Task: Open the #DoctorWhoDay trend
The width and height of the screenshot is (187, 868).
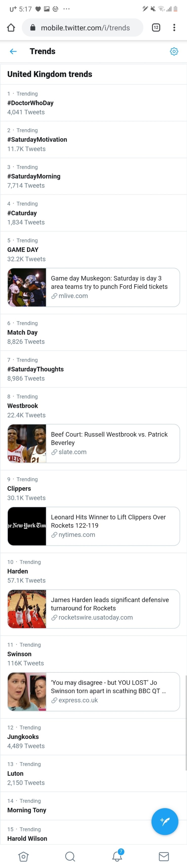Action: point(30,103)
